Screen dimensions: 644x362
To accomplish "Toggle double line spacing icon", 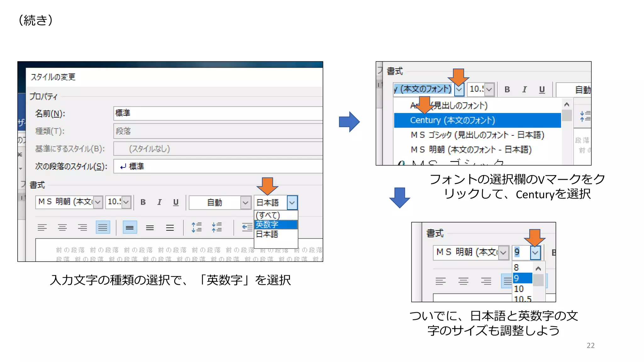I will (170, 228).
